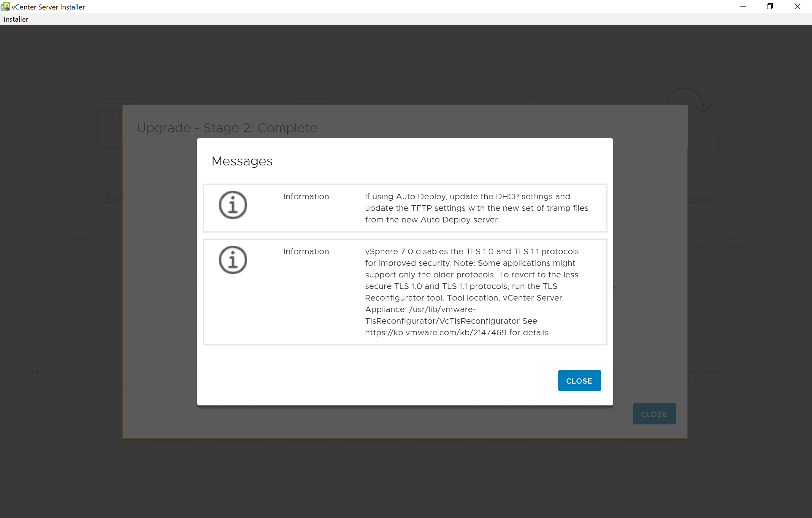Click the info icon beside the Auto Deploy message

(233, 205)
